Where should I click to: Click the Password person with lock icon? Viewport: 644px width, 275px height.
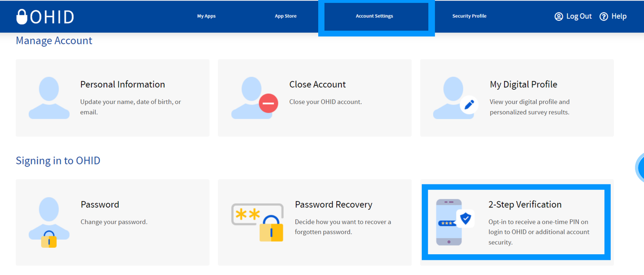[49, 223]
